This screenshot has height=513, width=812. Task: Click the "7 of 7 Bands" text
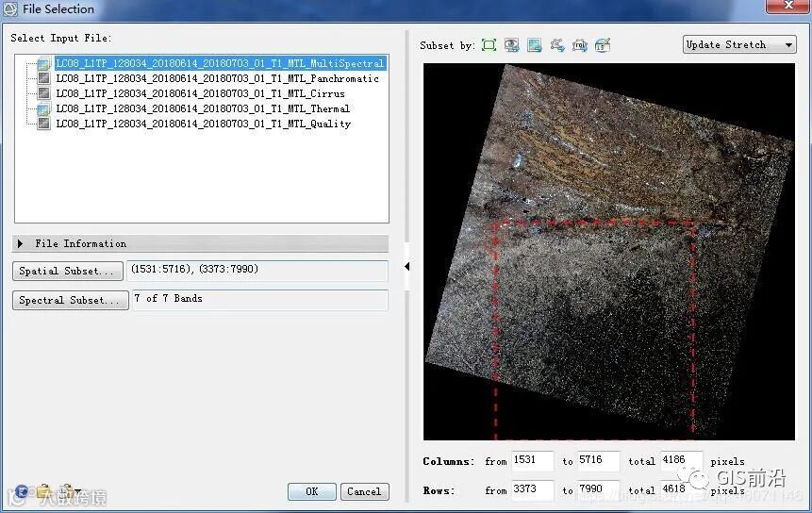pos(168,299)
